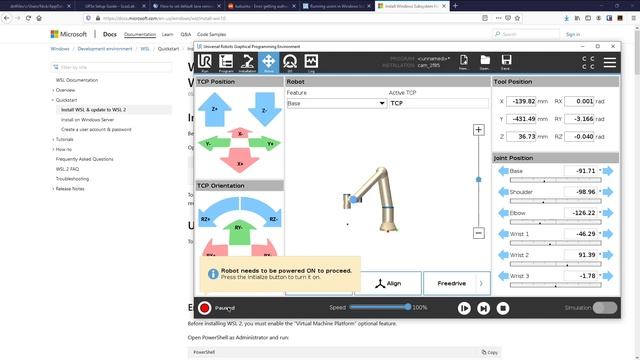This screenshot has width=640, height=360.
Task: Click Sign in on Microsoft Docs
Action: click(x=573, y=34)
